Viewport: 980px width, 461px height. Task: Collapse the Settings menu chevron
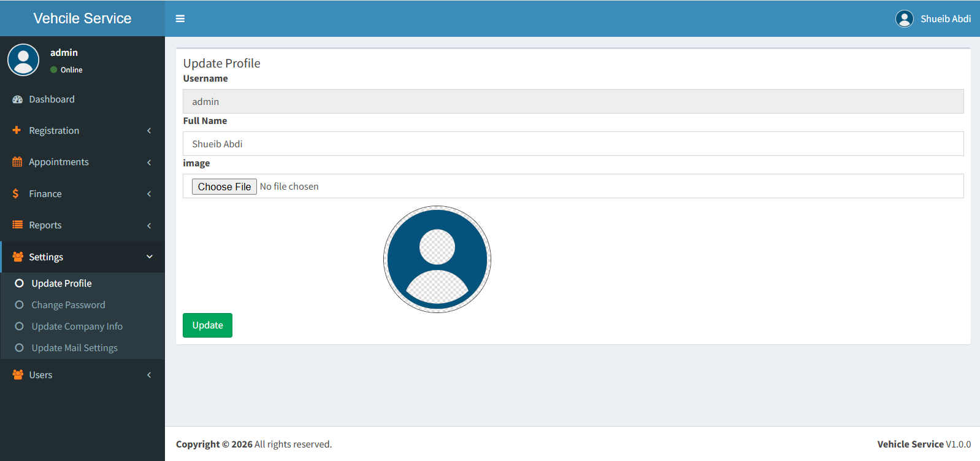pos(150,257)
